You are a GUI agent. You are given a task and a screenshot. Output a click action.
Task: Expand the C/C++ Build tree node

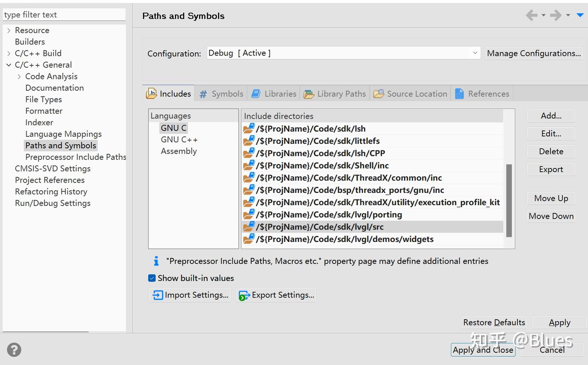click(x=9, y=54)
